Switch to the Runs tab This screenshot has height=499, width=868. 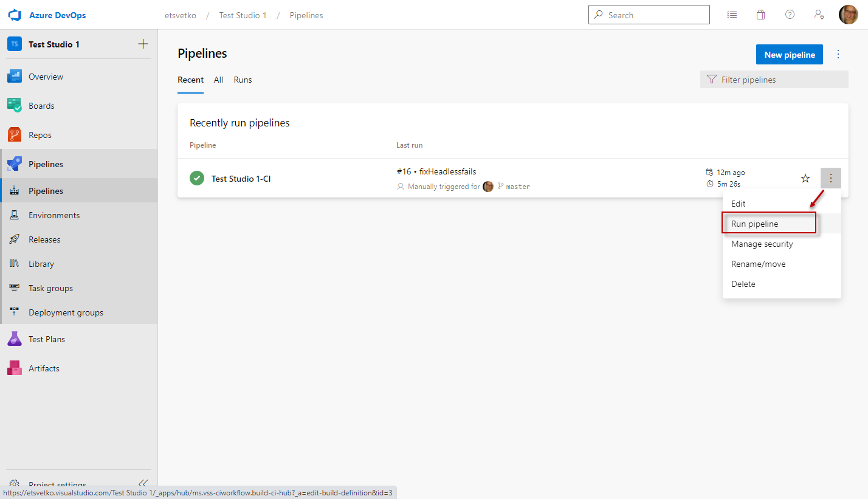click(x=243, y=80)
